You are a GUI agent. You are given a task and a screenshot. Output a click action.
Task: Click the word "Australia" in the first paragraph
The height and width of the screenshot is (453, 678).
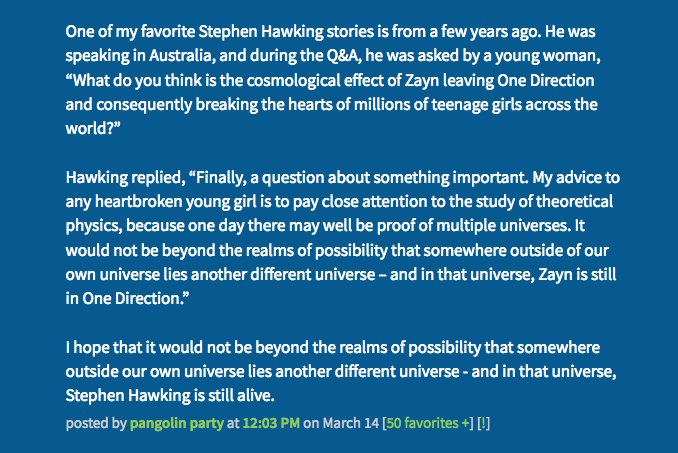(x=182, y=56)
